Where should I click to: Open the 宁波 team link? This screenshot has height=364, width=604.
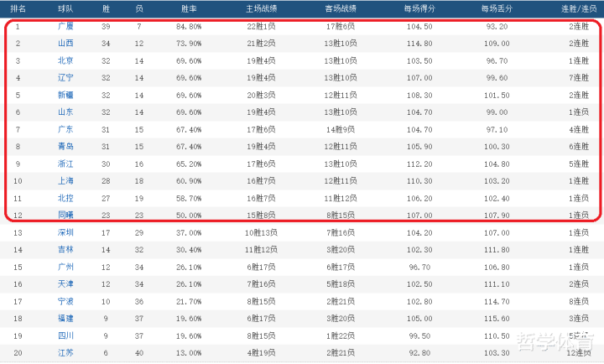tap(65, 301)
